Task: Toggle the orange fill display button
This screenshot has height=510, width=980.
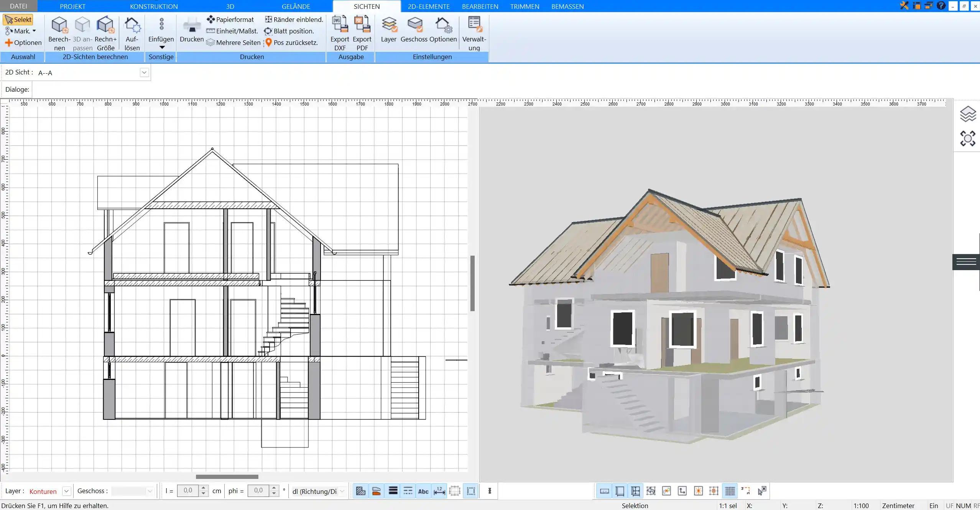Action: pos(376,491)
